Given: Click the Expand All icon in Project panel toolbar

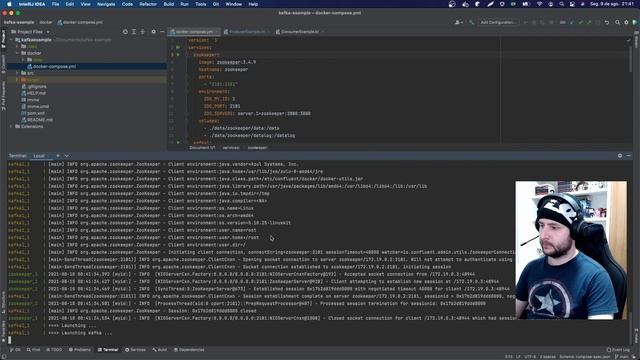Looking at the screenshot, I should point(134,31).
